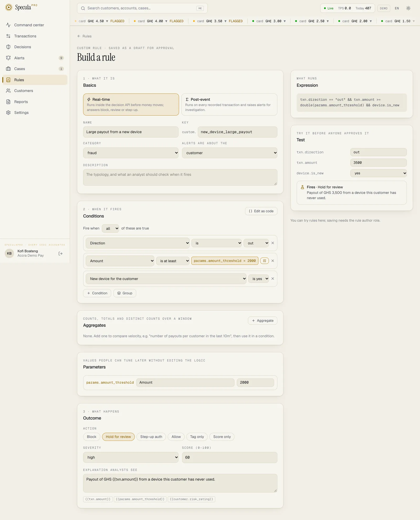
Task: Open device.is_new test dropdown showing yes
Action: pos(378,173)
